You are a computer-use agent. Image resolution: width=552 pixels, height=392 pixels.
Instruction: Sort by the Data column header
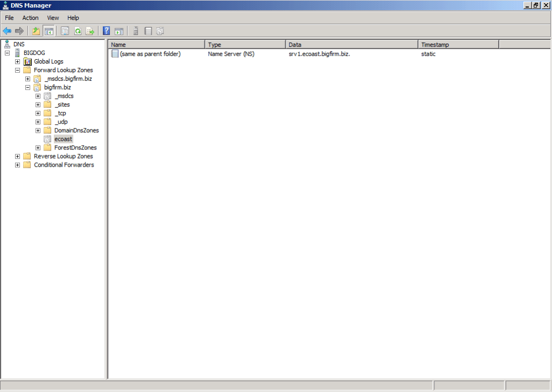tap(351, 45)
